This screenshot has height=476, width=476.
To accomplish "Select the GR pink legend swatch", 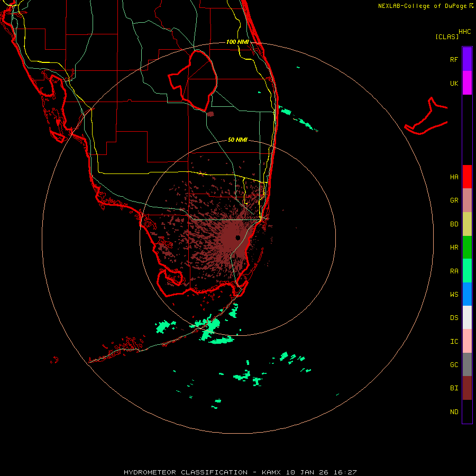I will pos(467,200).
